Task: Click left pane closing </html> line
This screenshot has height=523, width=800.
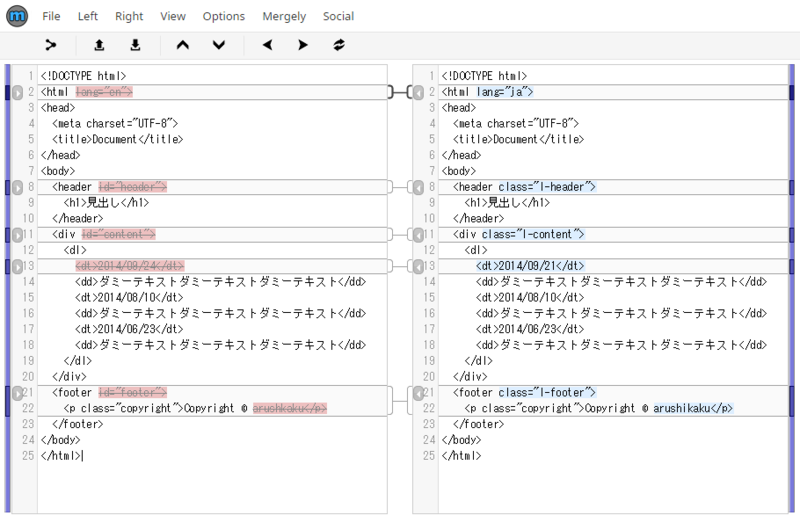Action: click(61, 456)
